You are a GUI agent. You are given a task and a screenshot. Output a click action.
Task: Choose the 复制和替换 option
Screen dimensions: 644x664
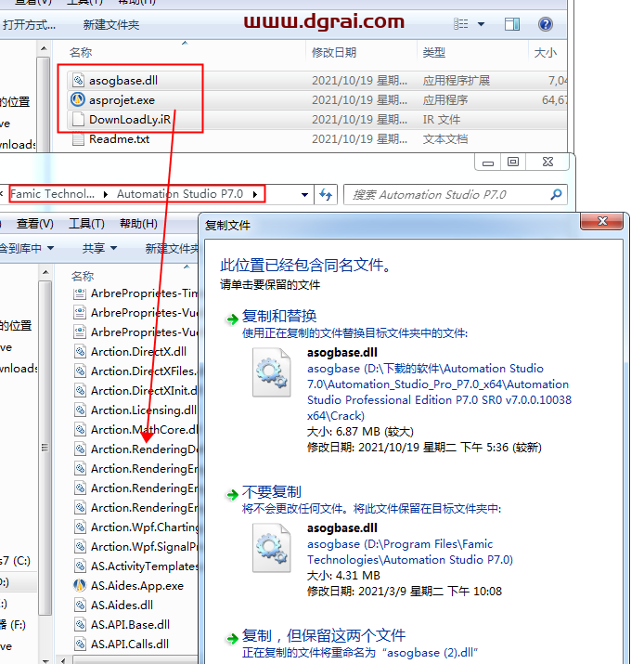[279, 316]
